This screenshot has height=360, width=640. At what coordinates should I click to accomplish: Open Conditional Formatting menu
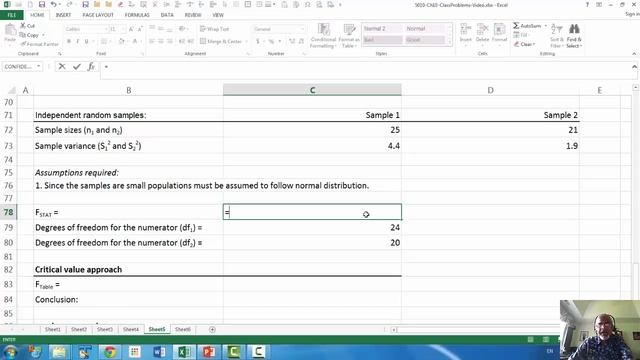click(x=323, y=36)
